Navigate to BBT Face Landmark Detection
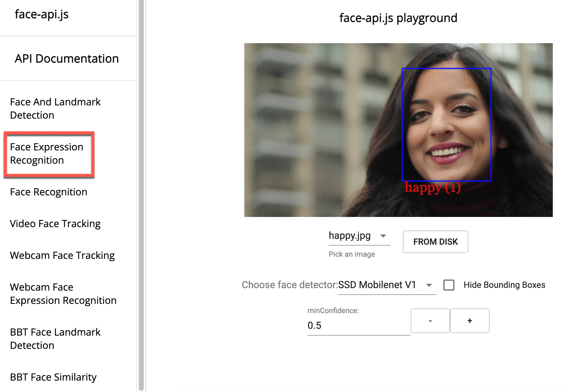The width and height of the screenshot is (567, 392). (55, 339)
